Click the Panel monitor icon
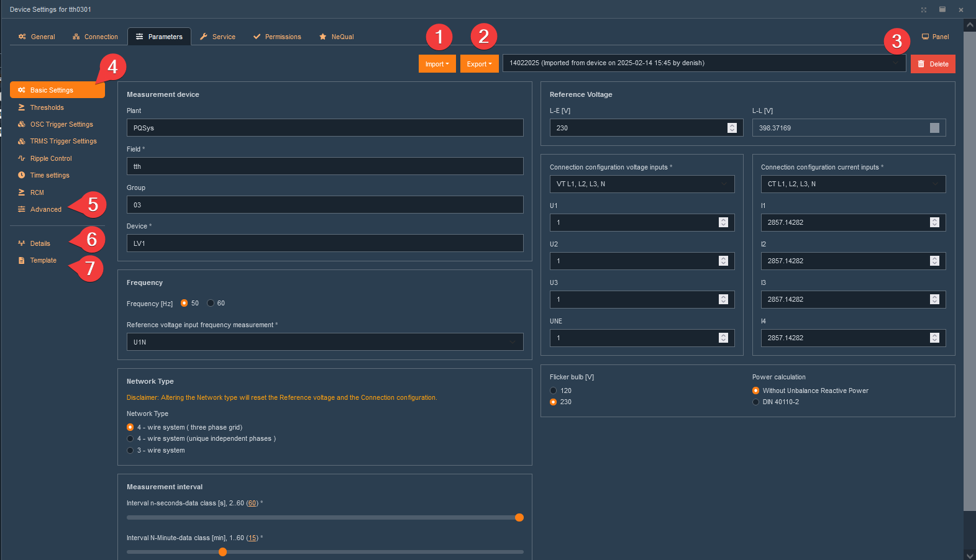Image resolution: width=976 pixels, height=560 pixels. [925, 37]
